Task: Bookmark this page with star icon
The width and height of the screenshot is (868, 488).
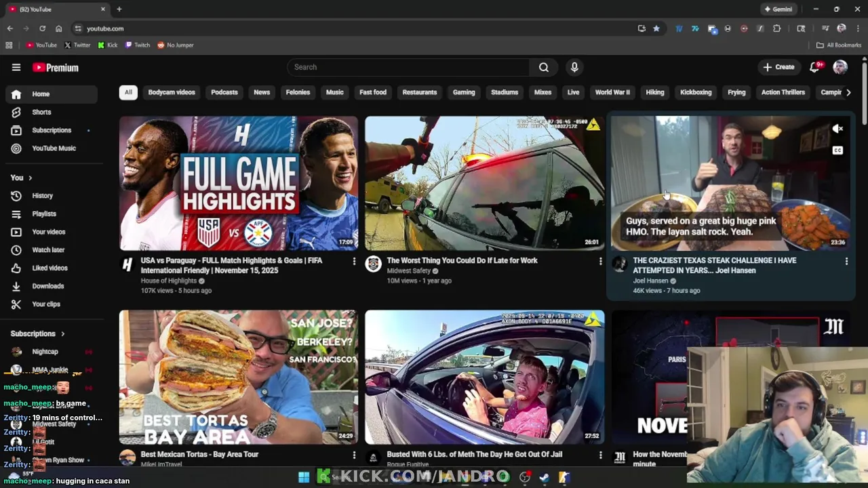Action: 656,28
